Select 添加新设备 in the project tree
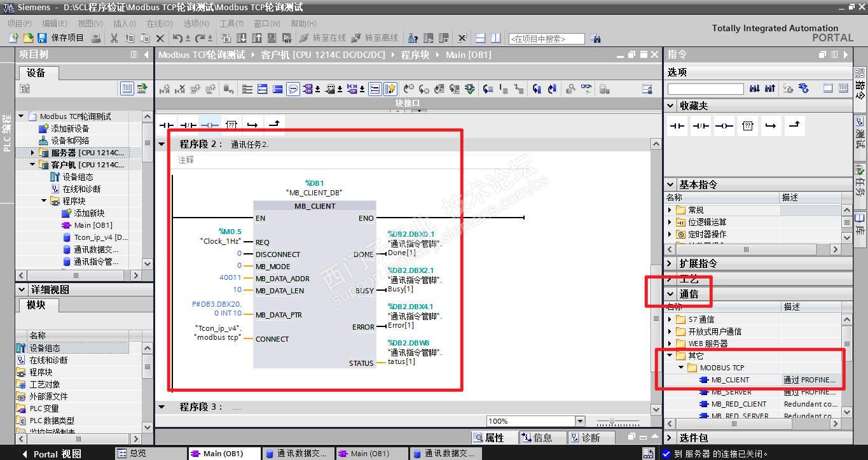 pyautogui.click(x=70, y=129)
